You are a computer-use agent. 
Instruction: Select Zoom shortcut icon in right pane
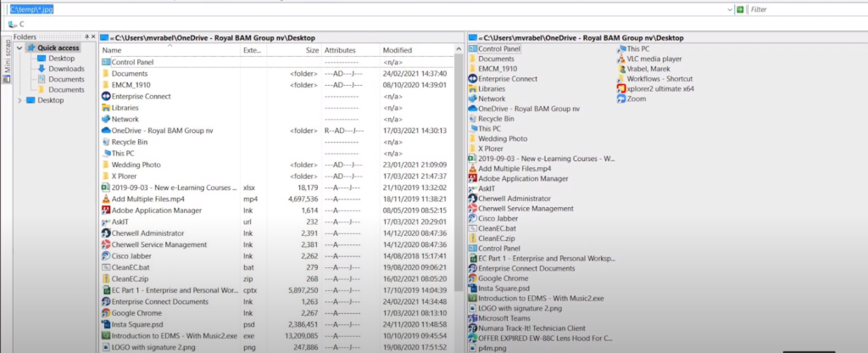[x=620, y=98]
